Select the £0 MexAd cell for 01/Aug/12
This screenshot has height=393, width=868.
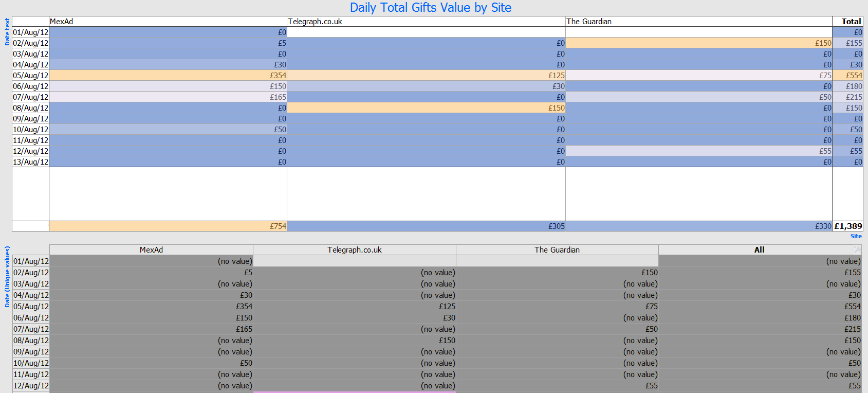(x=168, y=32)
